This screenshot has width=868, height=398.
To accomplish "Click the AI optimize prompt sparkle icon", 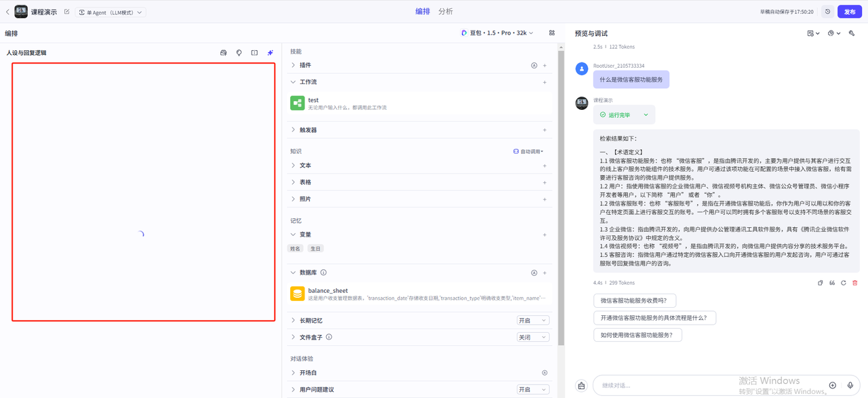I will tap(270, 53).
